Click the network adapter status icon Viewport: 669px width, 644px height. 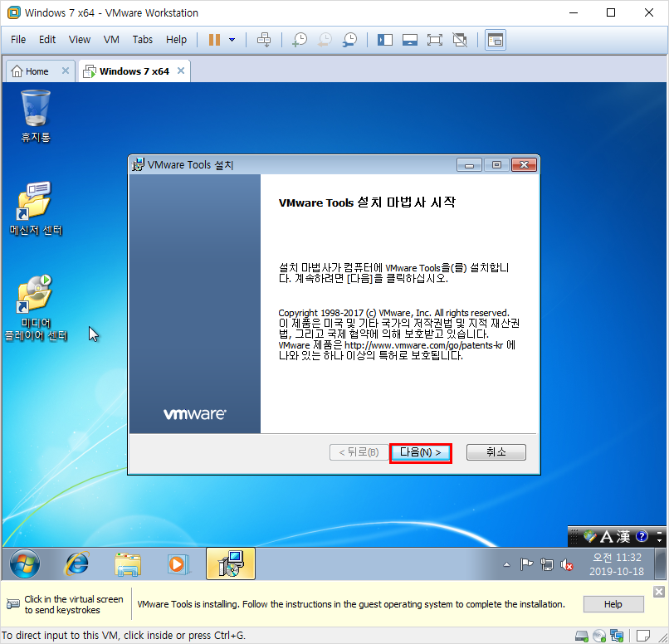pyautogui.click(x=617, y=636)
